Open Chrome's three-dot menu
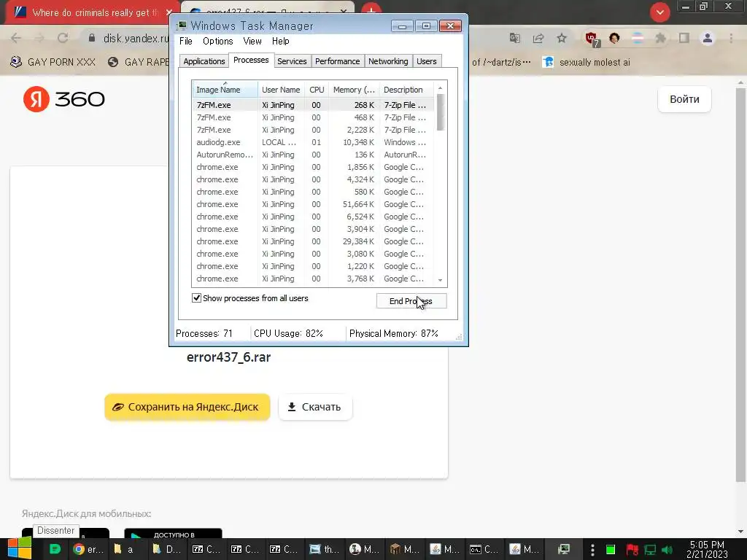747x560 pixels. [731, 38]
